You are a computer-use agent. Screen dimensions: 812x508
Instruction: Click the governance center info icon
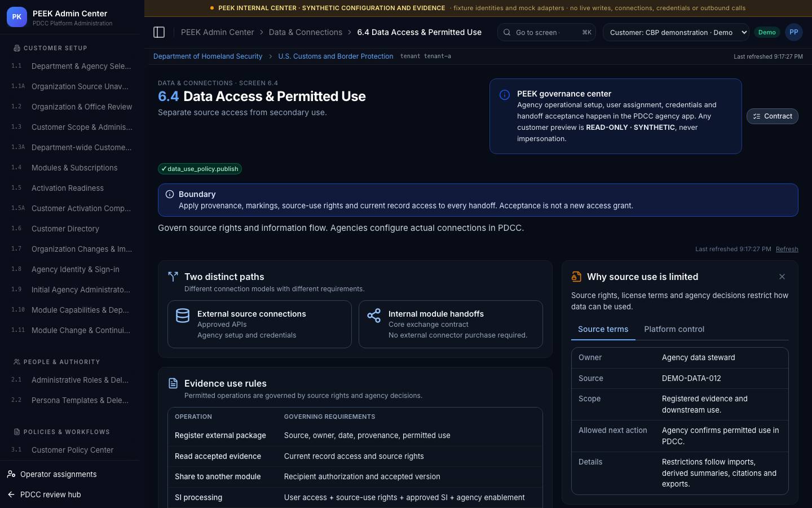[x=505, y=95]
